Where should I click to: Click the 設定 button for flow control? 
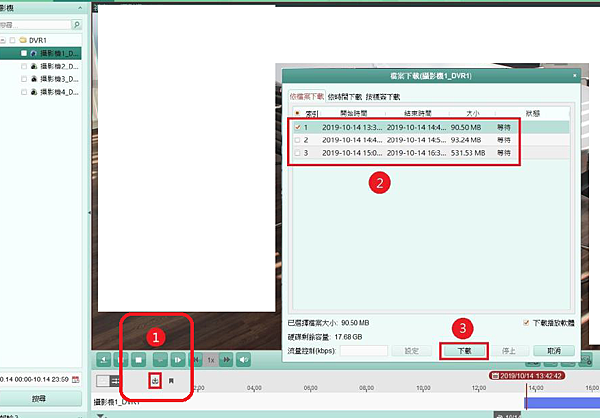[x=411, y=351]
